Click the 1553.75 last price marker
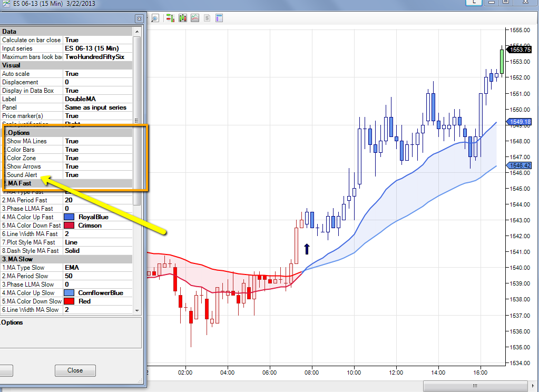 [520, 50]
